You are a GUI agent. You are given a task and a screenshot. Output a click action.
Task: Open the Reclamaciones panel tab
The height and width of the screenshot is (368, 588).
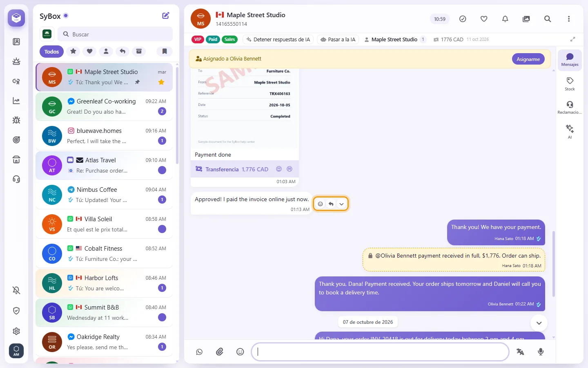(570, 108)
